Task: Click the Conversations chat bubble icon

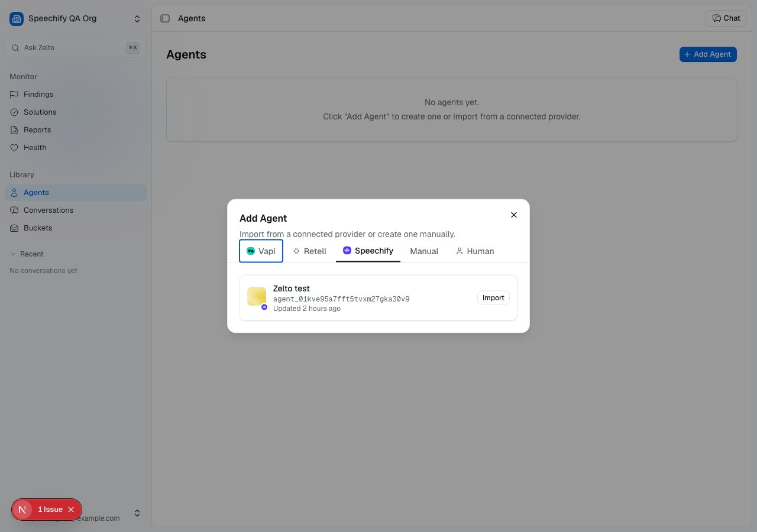Action: [14, 210]
